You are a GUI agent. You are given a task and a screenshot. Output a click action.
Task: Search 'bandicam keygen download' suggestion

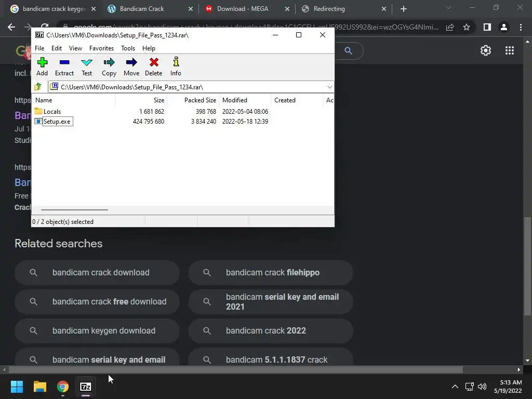pyautogui.click(x=97, y=331)
